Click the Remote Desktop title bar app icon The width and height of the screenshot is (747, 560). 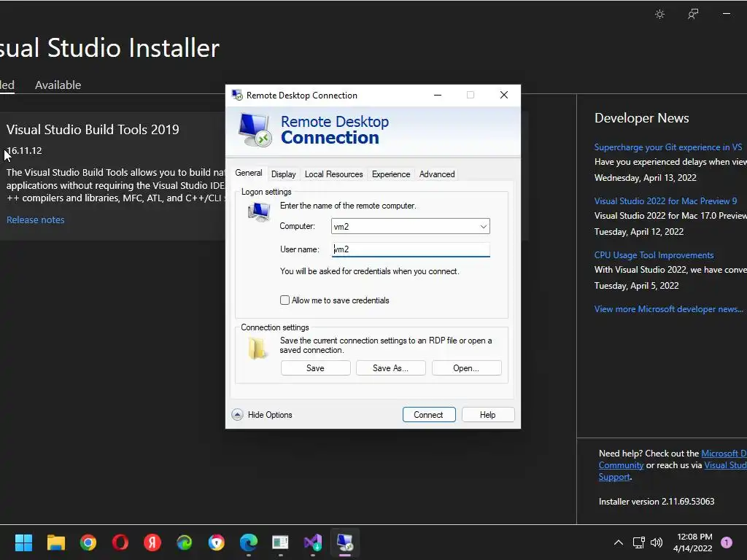point(237,95)
